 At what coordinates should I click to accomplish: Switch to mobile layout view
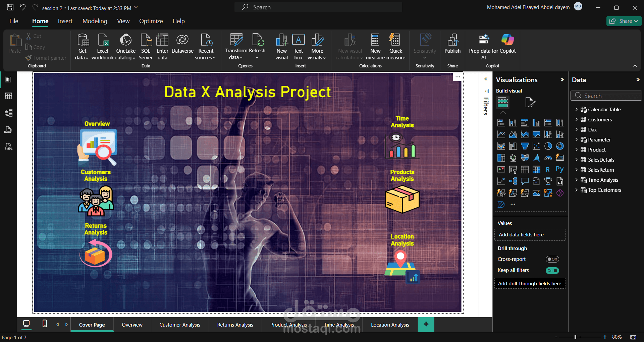point(44,324)
